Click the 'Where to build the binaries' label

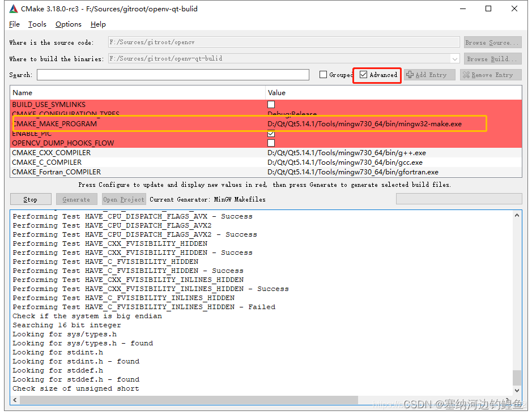point(56,59)
